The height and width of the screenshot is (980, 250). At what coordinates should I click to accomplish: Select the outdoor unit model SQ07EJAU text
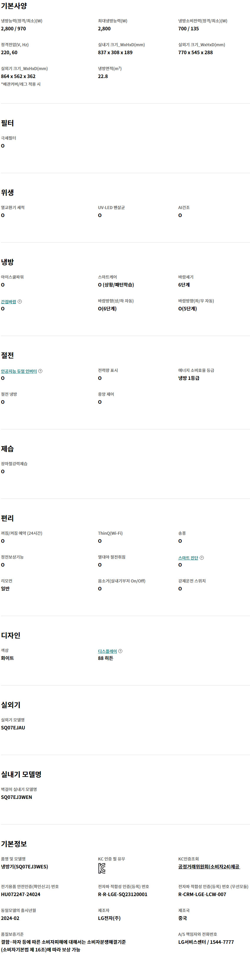click(13, 728)
